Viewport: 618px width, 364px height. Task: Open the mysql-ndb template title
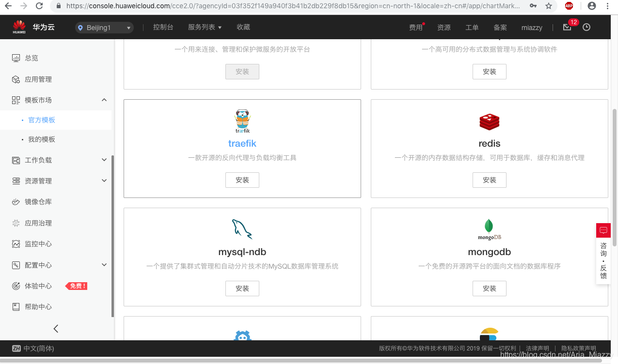242,252
